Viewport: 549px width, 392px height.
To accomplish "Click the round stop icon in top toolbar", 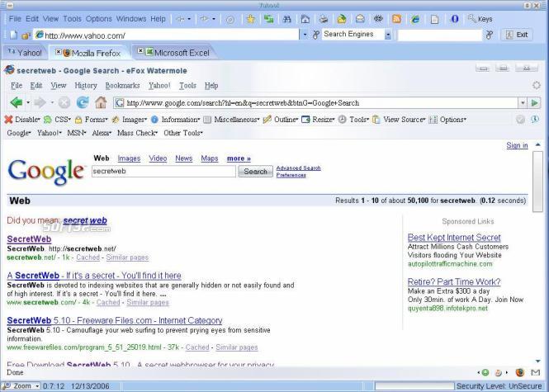I will pos(230,19).
